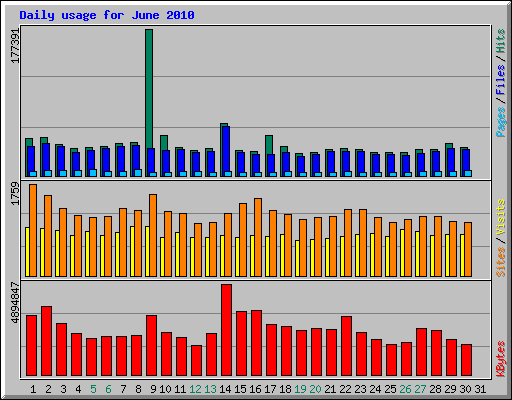Click the red KBytes bar for day 2
Viewport: 512px width, 400px height.
(46, 341)
